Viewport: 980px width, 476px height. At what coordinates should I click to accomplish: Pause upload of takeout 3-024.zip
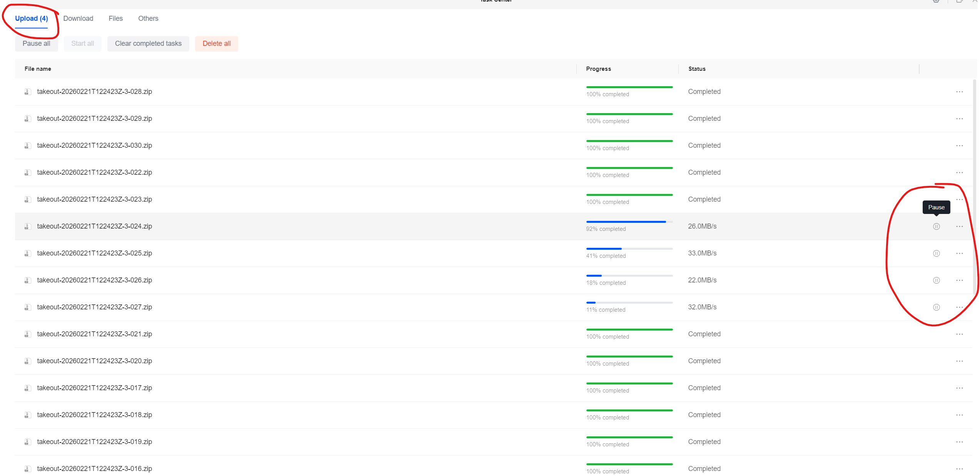click(x=936, y=226)
